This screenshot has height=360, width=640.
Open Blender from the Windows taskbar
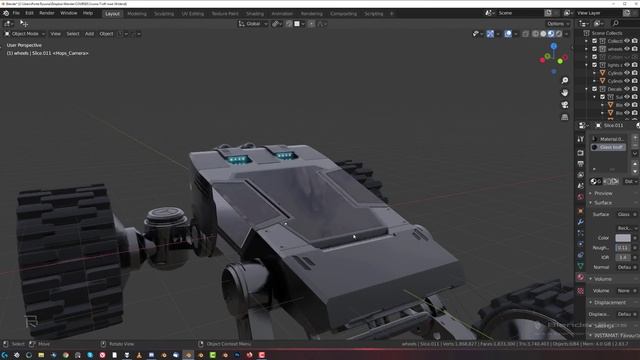coord(188,355)
